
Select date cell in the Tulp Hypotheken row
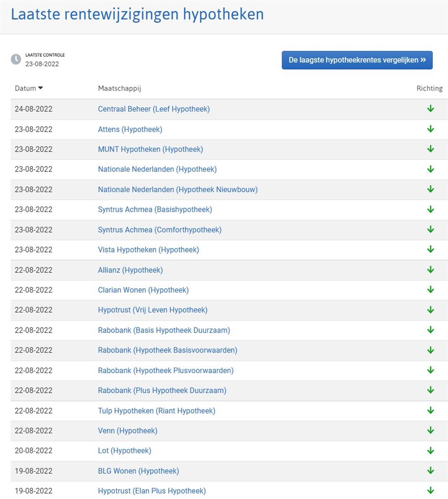click(x=33, y=411)
